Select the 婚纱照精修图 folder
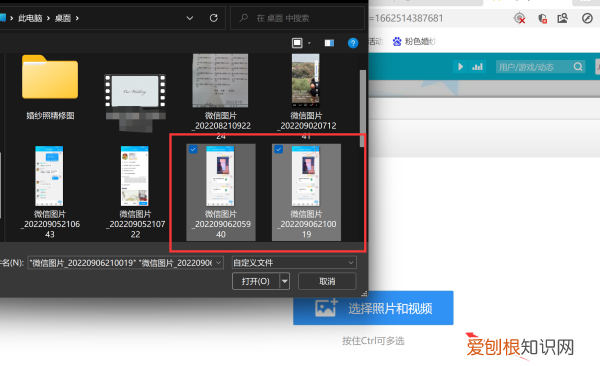The image size is (600, 366). (x=50, y=88)
